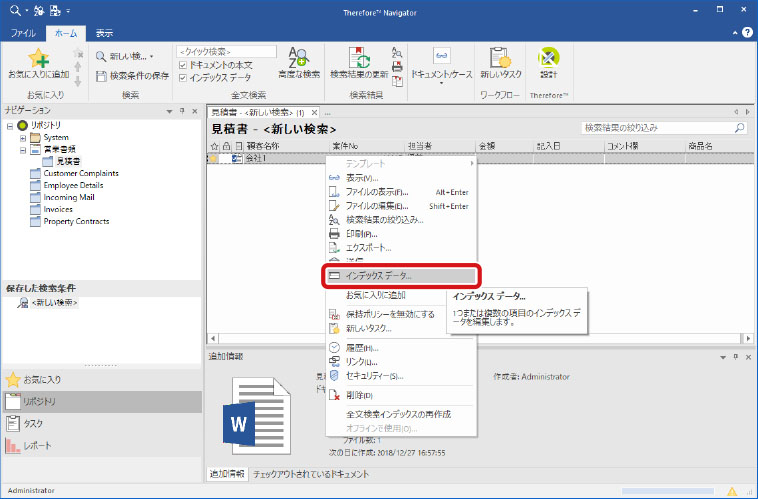Expand the System folder node

22,137
